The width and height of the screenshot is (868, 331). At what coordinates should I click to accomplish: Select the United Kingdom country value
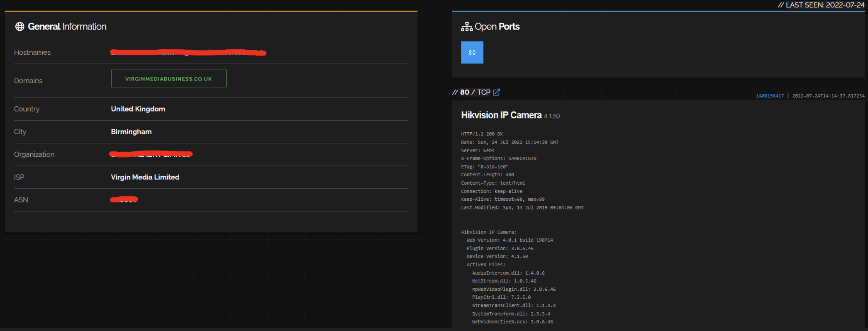point(138,109)
